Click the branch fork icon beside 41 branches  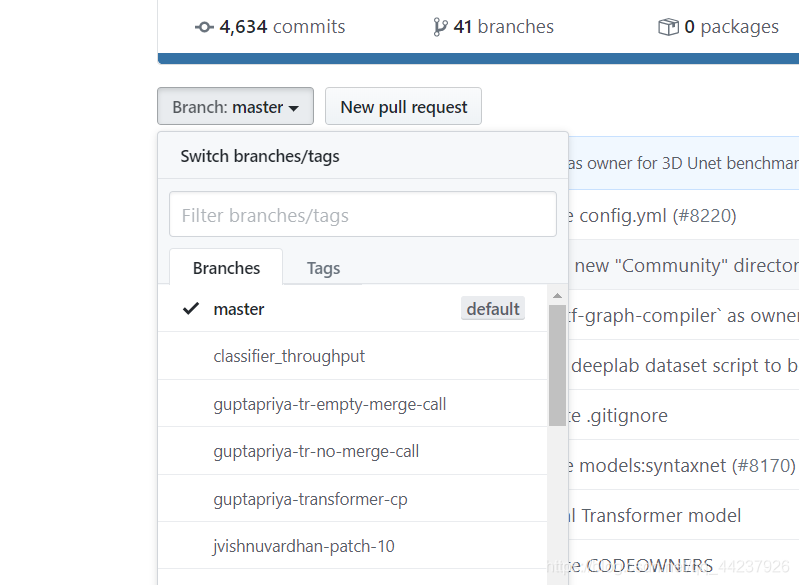[440, 27]
